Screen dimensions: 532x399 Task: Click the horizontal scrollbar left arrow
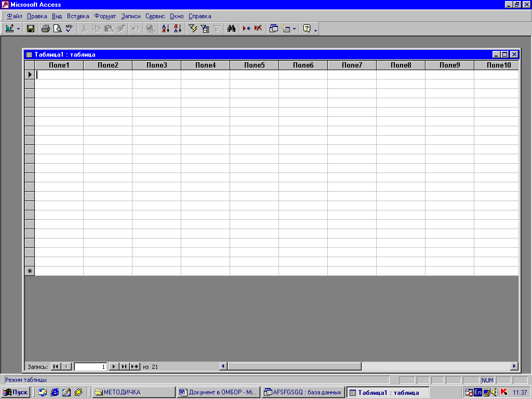tap(223, 366)
